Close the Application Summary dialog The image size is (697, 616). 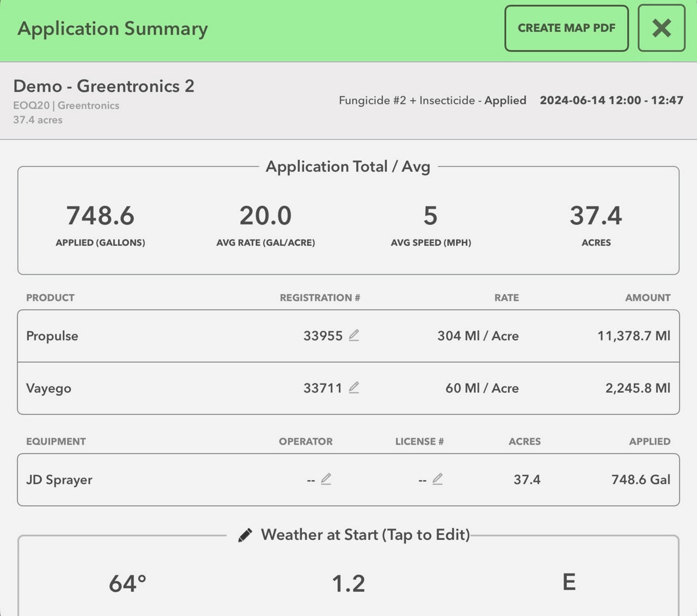661,28
